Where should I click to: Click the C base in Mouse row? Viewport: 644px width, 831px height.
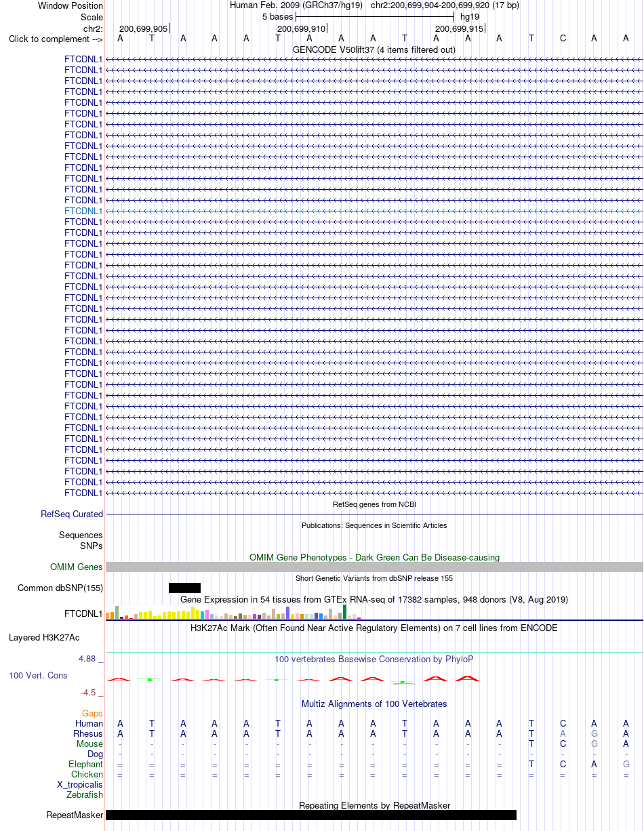pyautogui.click(x=563, y=744)
